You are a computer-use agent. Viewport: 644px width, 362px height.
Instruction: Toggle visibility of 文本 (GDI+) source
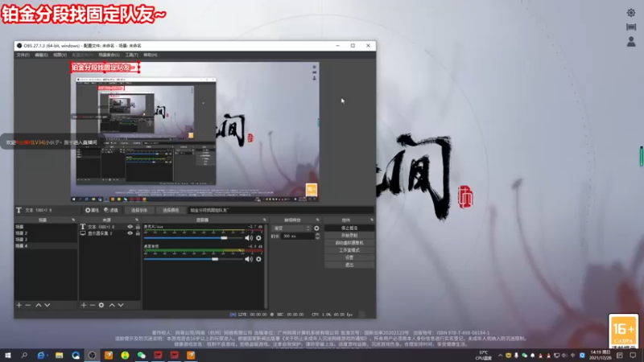(x=130, y=227)
